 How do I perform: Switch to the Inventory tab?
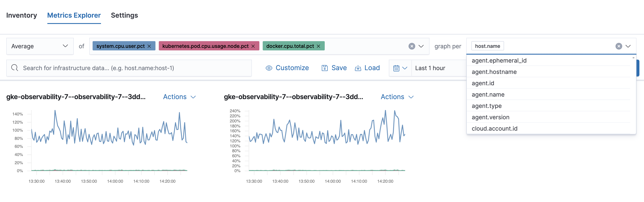tap(22, 15)
